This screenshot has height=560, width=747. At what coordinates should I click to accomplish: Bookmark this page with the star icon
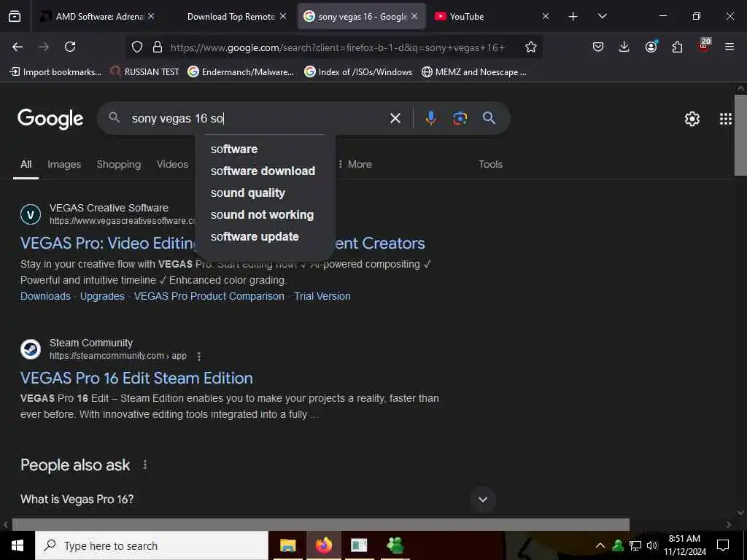coord(531,47)
